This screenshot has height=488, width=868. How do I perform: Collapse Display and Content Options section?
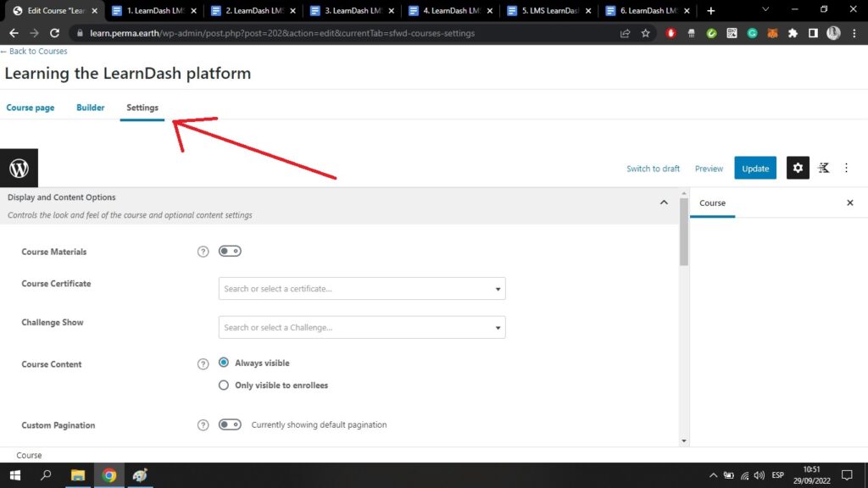(664, 202)
